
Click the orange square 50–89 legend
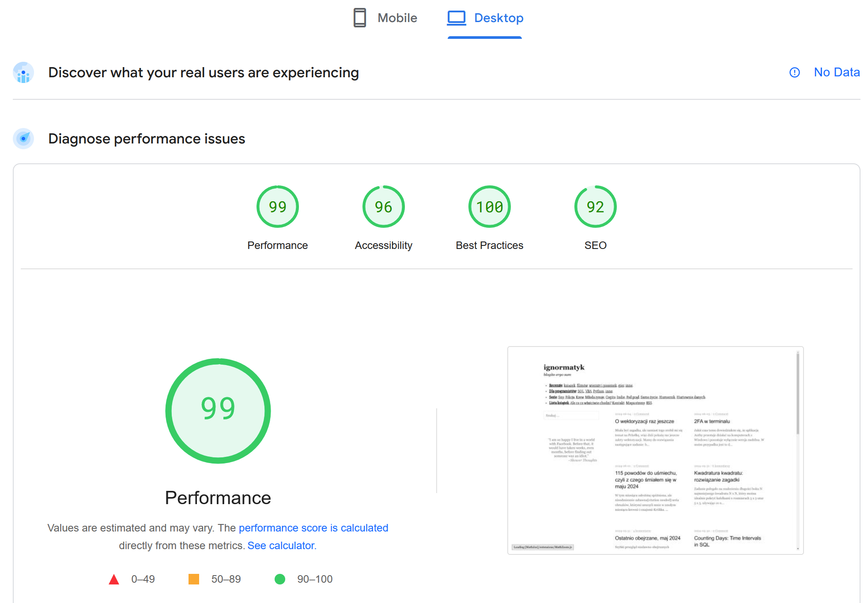pos(194,579)
